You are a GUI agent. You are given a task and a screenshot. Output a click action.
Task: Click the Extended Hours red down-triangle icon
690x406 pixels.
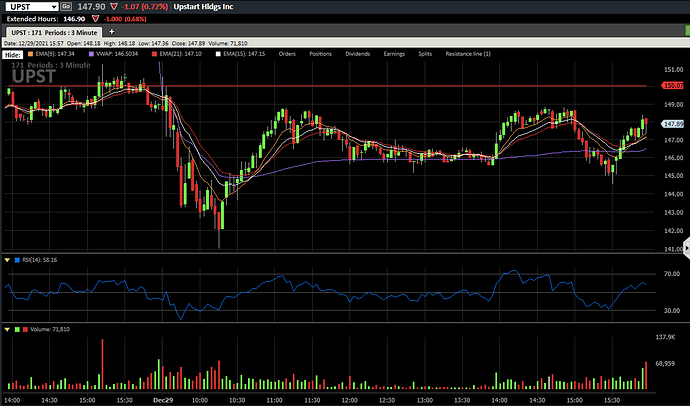(x=95, y=19)
